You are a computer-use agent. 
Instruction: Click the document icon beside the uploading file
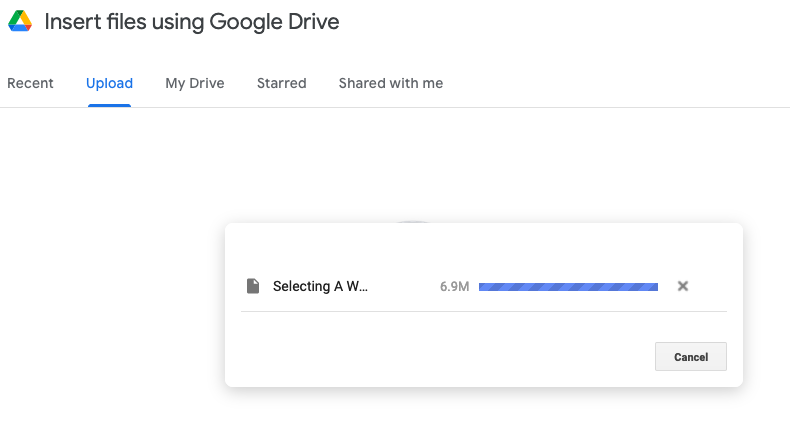(253, 287)
